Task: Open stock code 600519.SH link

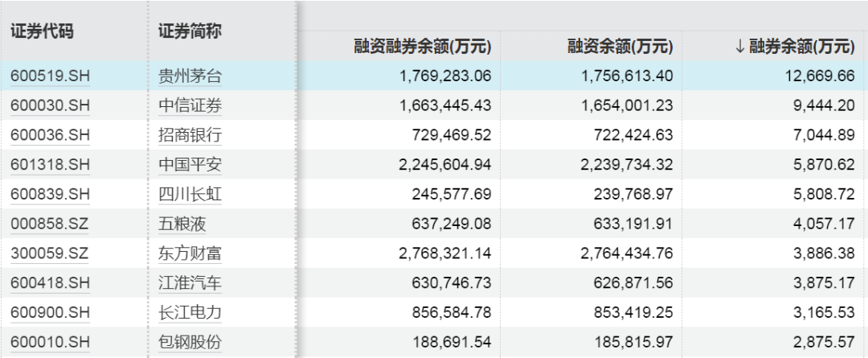Action: [x=50, y=76]
